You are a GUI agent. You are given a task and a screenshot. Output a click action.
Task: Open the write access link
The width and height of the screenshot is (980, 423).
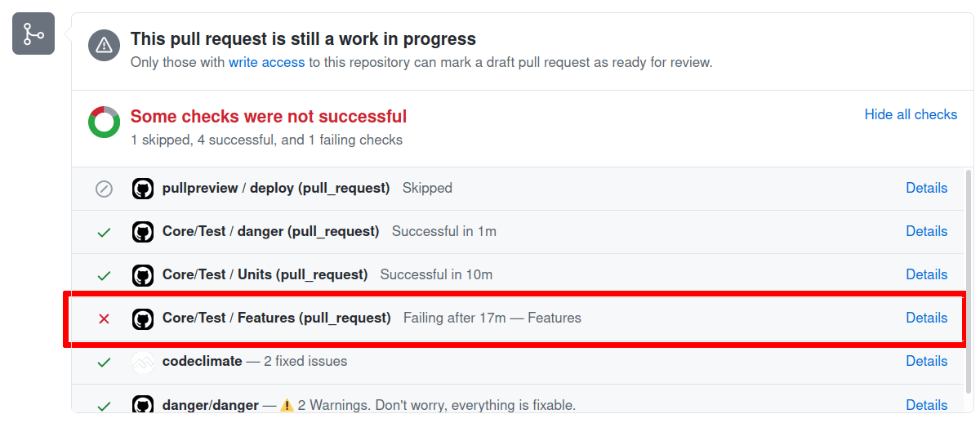tap(266, 62)
